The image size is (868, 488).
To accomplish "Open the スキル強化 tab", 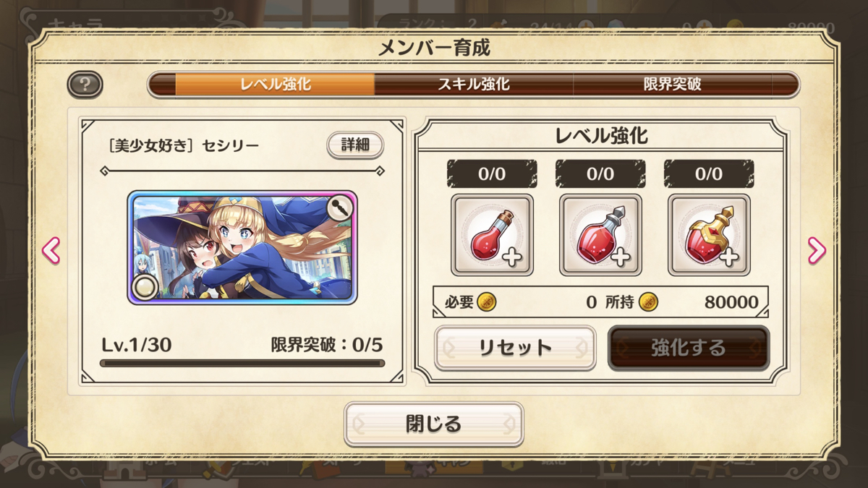I will 474,84.
